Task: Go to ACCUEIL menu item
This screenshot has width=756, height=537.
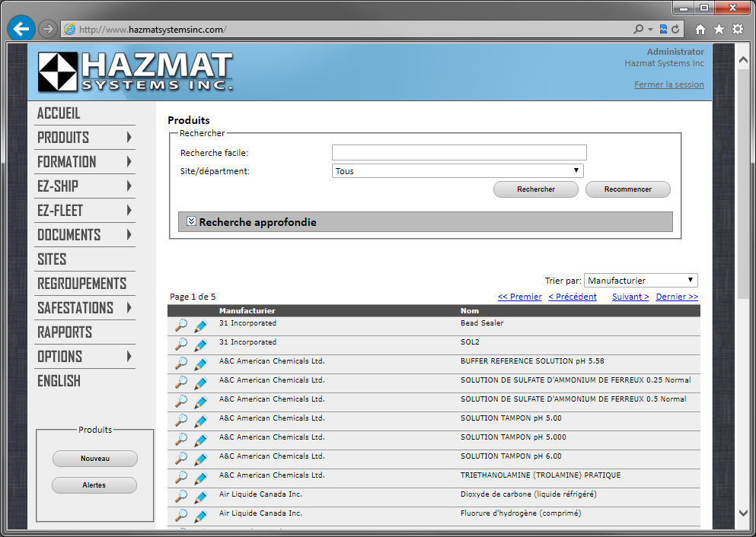Action: pyautogui.click(x=59, y=113)
